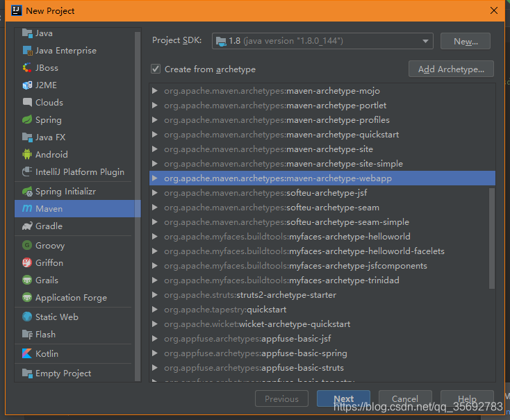The width and height of the screenshot is (510, 420).
Task: Select IntelliJ Platform Plugin icon
Action: [27, 171]
